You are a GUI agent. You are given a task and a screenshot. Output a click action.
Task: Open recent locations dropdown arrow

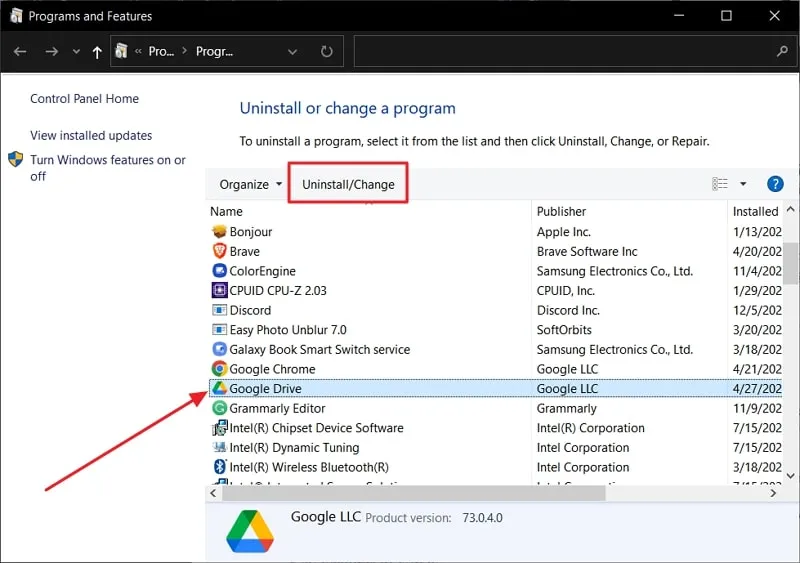coord(76,52)
